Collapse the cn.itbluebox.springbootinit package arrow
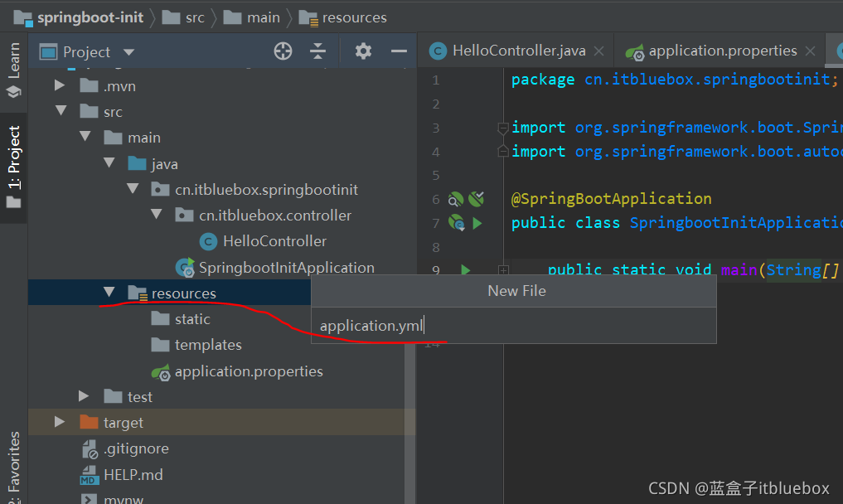The height and width of the screenshot is (504, 843). coord(133,188)
